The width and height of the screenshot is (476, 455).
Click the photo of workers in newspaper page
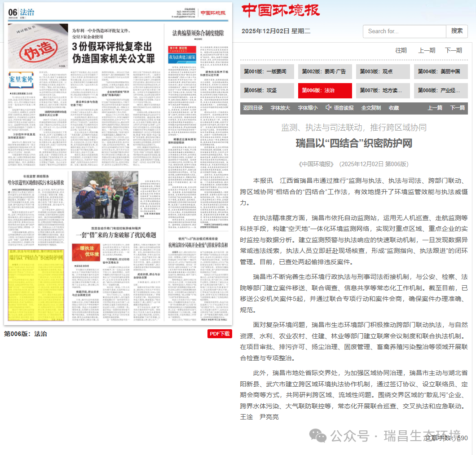[x=105, y=194]
